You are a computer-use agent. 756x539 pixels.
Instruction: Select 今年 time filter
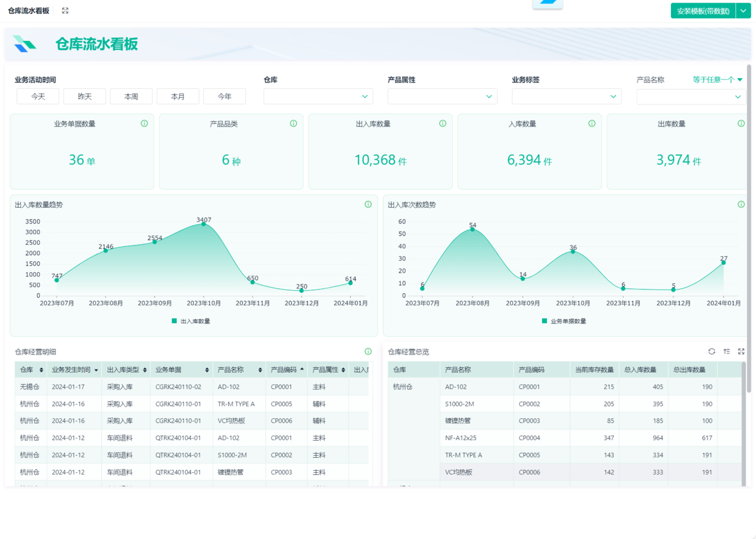coord(224,96)
